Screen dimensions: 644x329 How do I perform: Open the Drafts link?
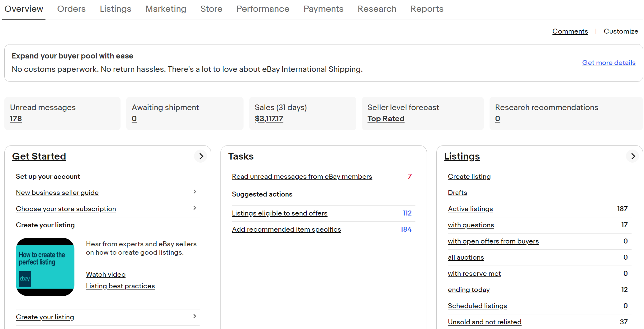point(457,193)
